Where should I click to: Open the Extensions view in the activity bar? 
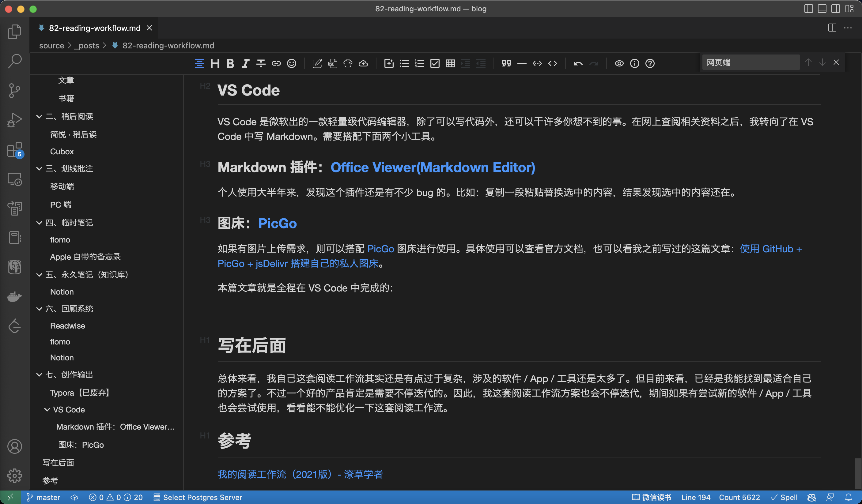pyautogui.click(x=14, y=150)
